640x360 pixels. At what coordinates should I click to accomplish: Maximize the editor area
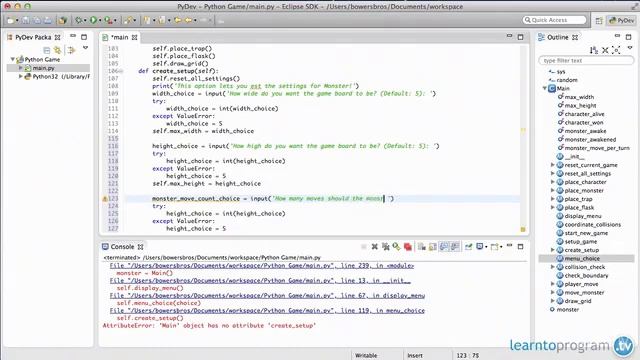tap(520, 37)
